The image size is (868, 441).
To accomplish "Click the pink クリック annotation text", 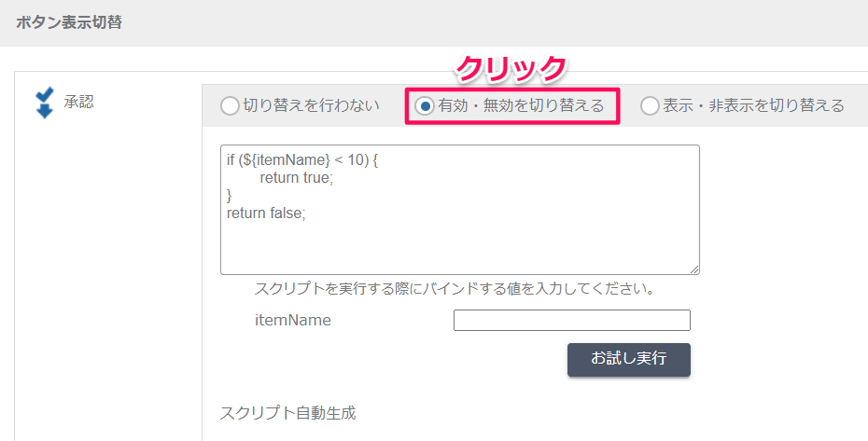I will pos(511,70).
